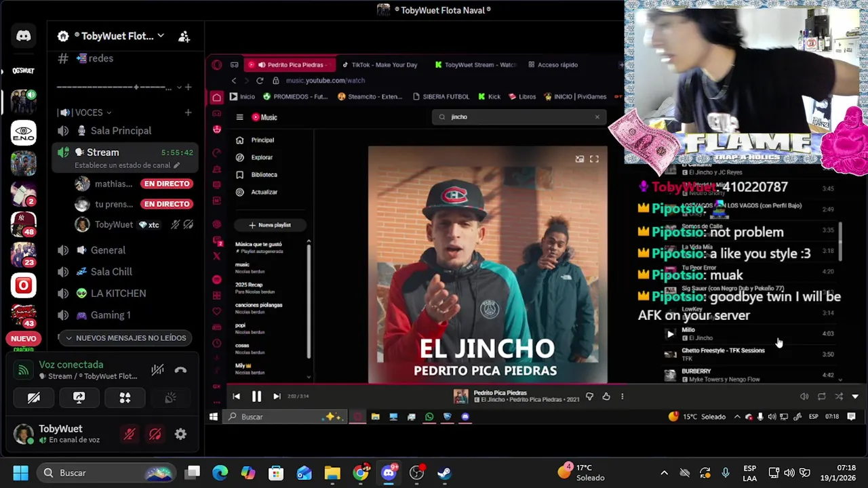The image size is (868, 488).
Task: Open the SIBERIA FUTBOL bookmark
Action: pyautogui.click(x=441, y=97)
